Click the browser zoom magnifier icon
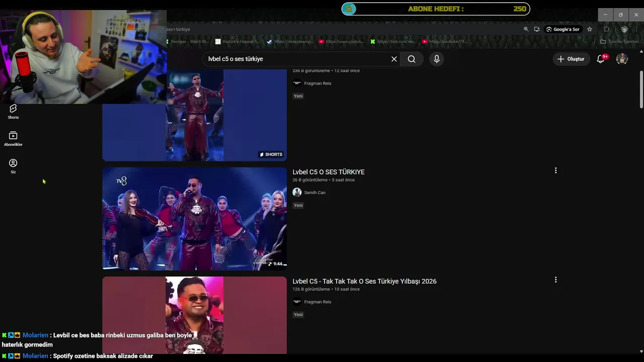 pyautogui.click(x=526, y=29)
